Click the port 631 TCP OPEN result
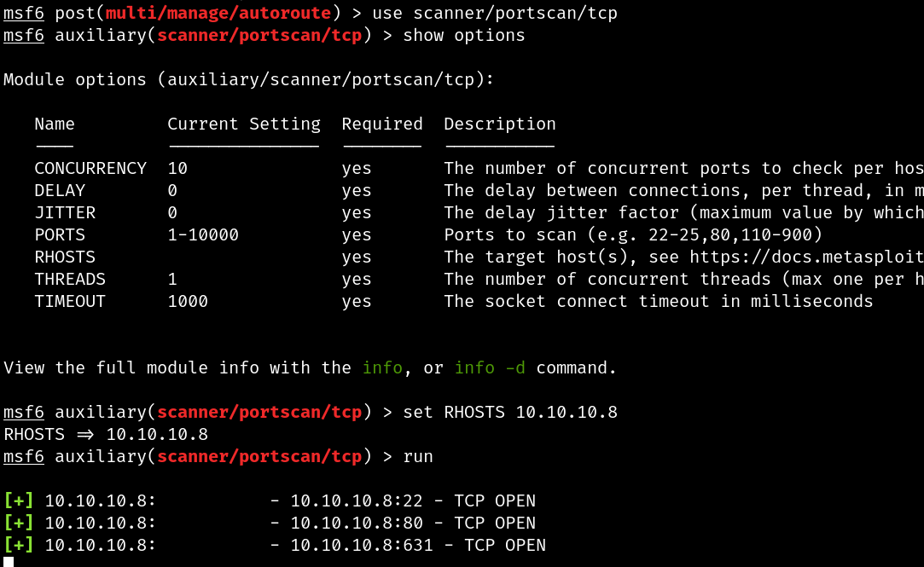 click(418, 545)
